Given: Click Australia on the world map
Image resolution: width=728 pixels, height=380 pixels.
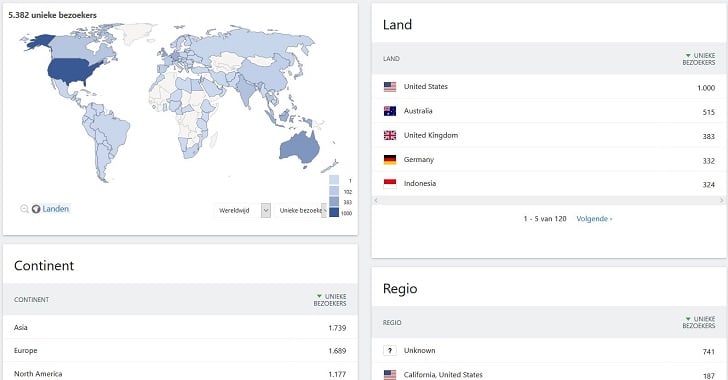Looking at the screenshot, I should click(x=300, y=148).
